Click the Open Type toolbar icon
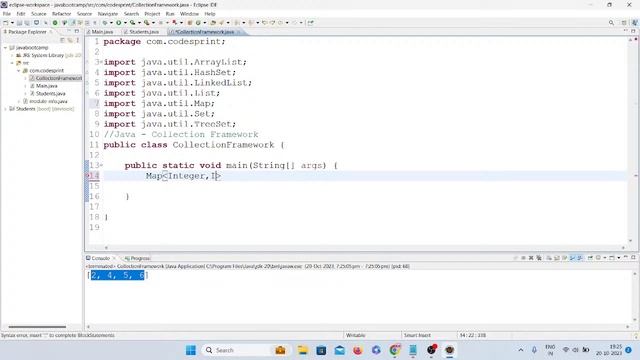Viewport: 640px width, 360px height. tap(213, 23)
